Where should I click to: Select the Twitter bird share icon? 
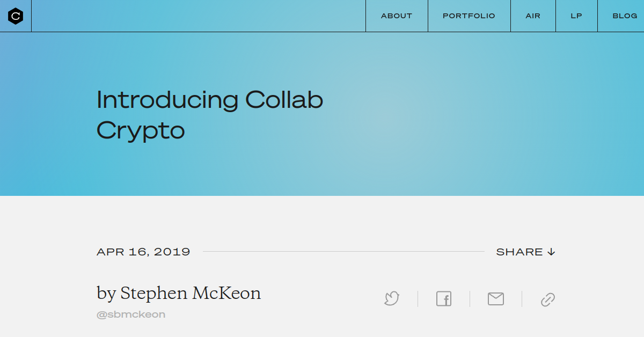tap(391, 299)
